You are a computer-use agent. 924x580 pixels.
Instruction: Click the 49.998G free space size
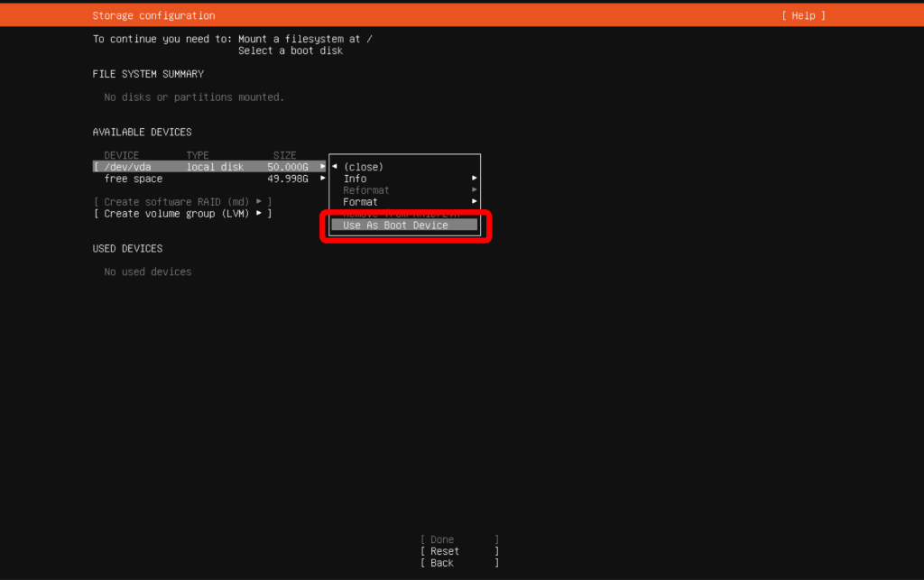(288, 179)
